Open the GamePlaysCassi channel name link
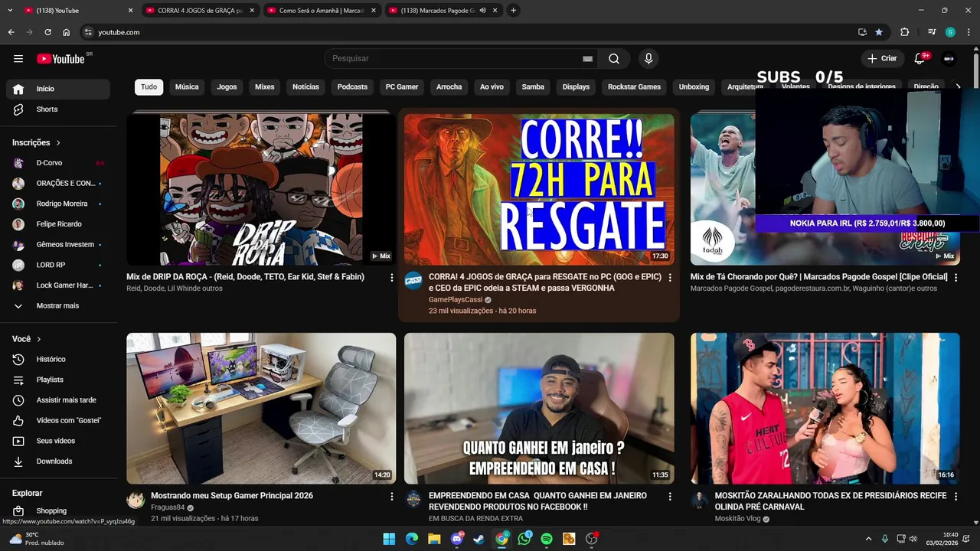980x551 pixels. pos(456,300)
